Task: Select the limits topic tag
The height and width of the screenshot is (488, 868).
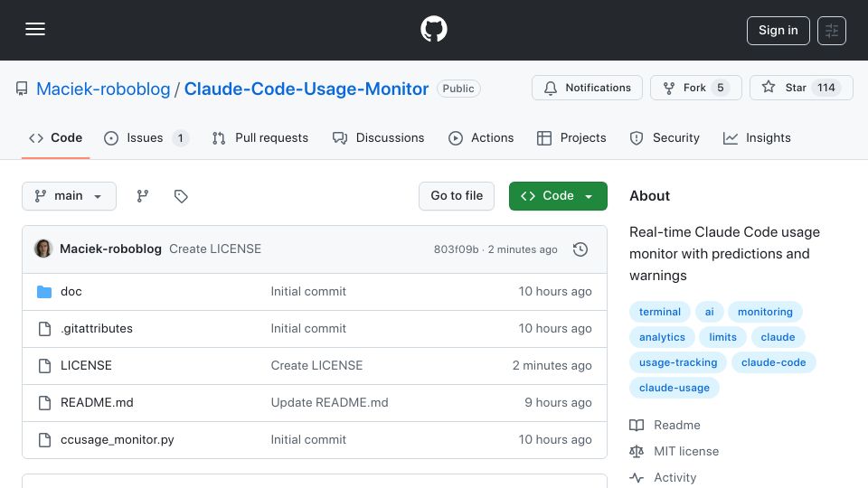Action: coord(723,337)
